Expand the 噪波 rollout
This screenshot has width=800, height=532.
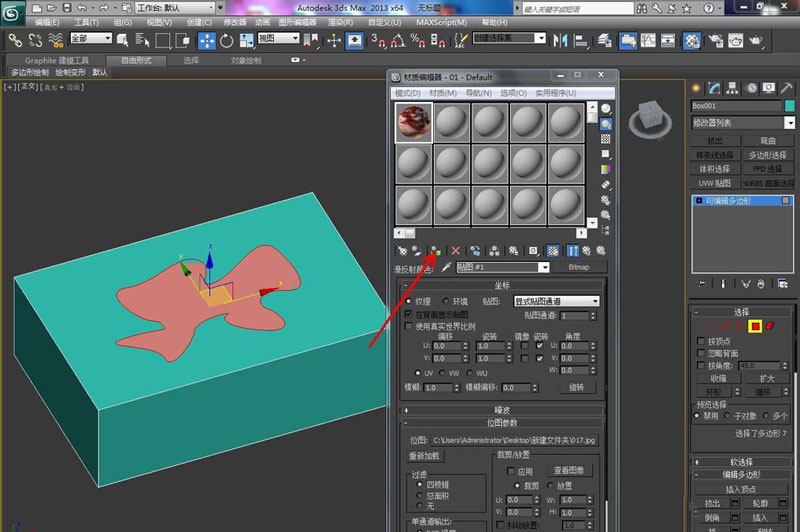(503, 409)
